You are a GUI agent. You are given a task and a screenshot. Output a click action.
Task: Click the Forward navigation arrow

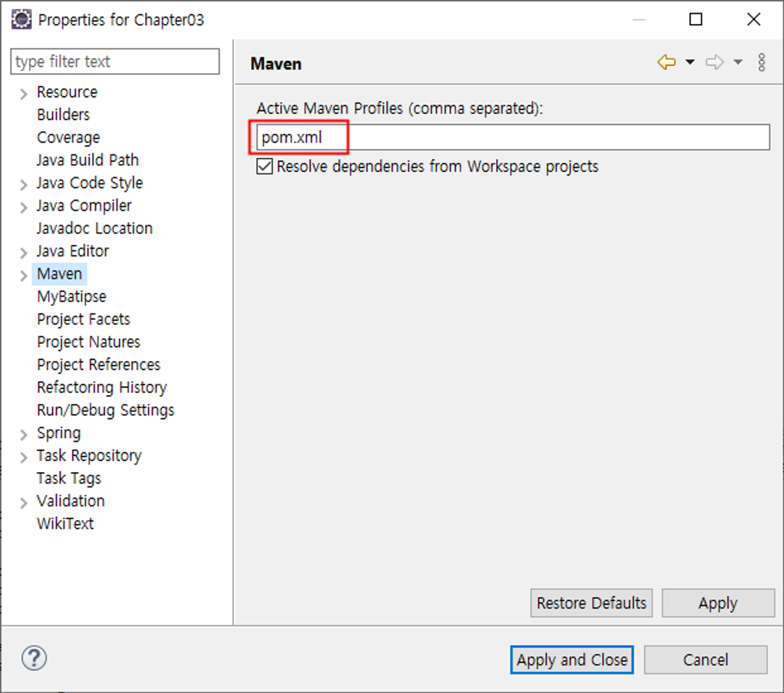[714, 62]
